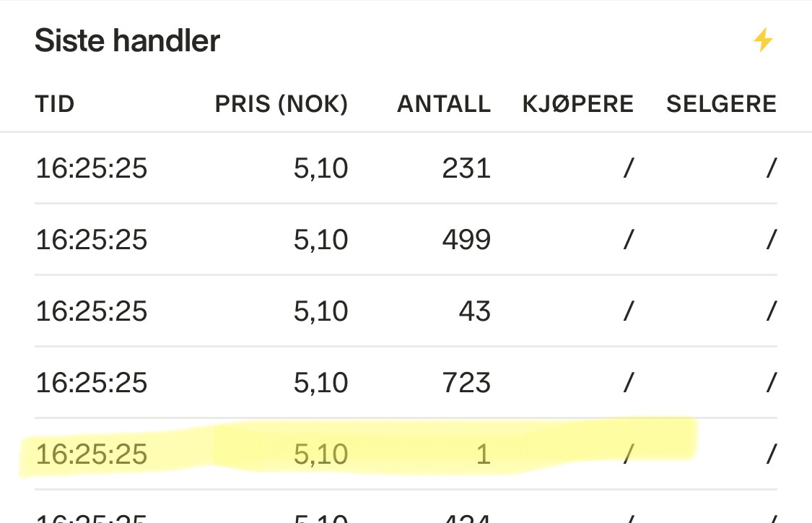Screen dimensions: 812x523
Task: Select the quantity 499 cell
Action: (x=467, y=240)
